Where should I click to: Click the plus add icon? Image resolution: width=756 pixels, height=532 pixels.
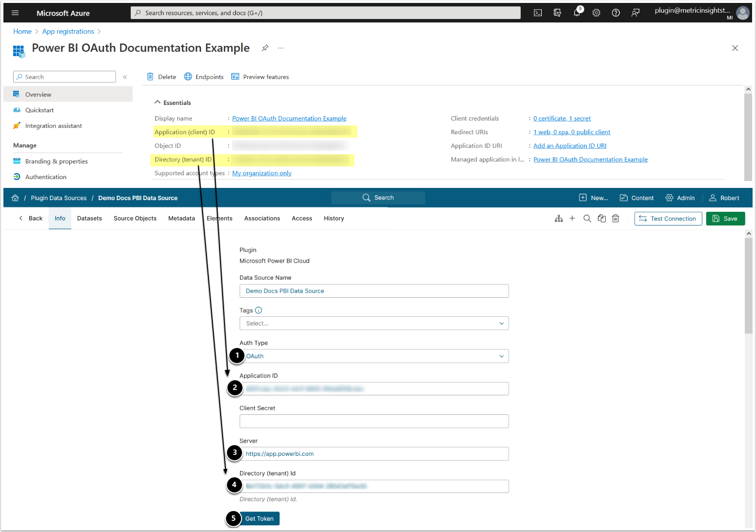pos(572,219)
